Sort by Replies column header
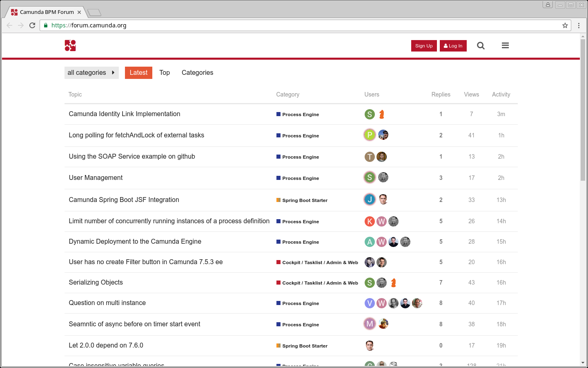The width and height of the screenshot is (588, 368). pyautogui.click(x=441, y=94)
